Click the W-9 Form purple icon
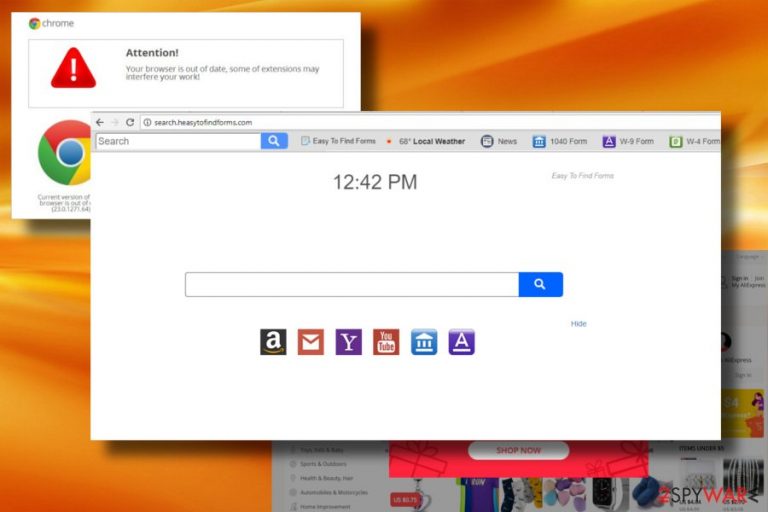The image size is (768, 512). (x=608, y=142)
